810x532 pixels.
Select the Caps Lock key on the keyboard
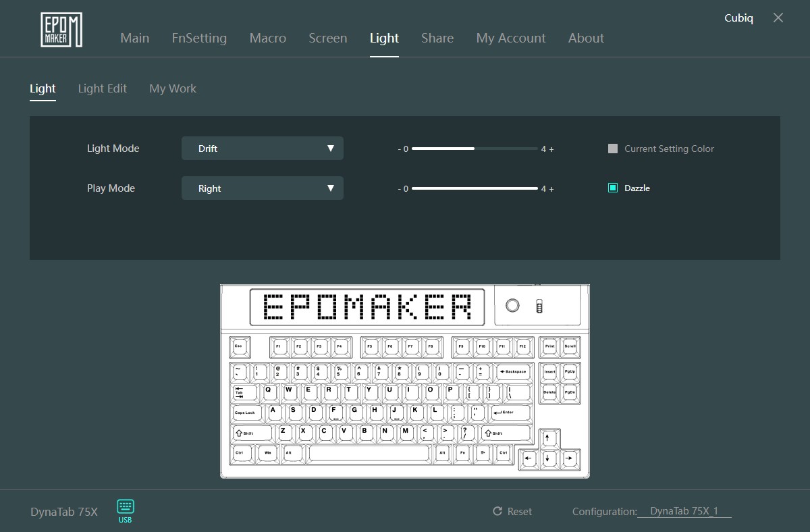(x=246, y=412)
